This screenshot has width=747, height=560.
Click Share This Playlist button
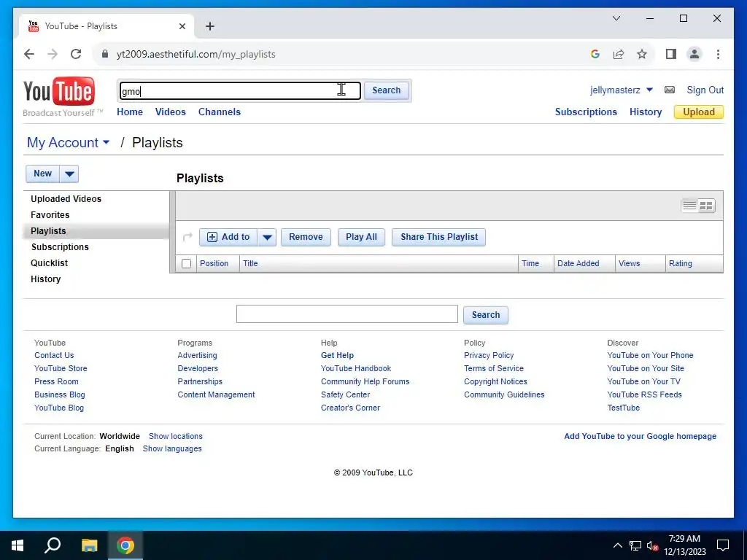click(438, 237)
